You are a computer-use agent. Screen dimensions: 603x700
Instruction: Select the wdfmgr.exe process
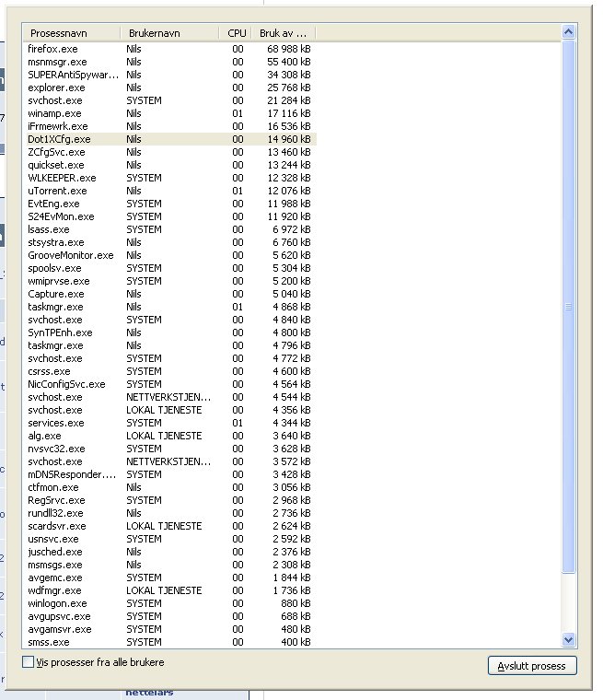pos(169,590)
